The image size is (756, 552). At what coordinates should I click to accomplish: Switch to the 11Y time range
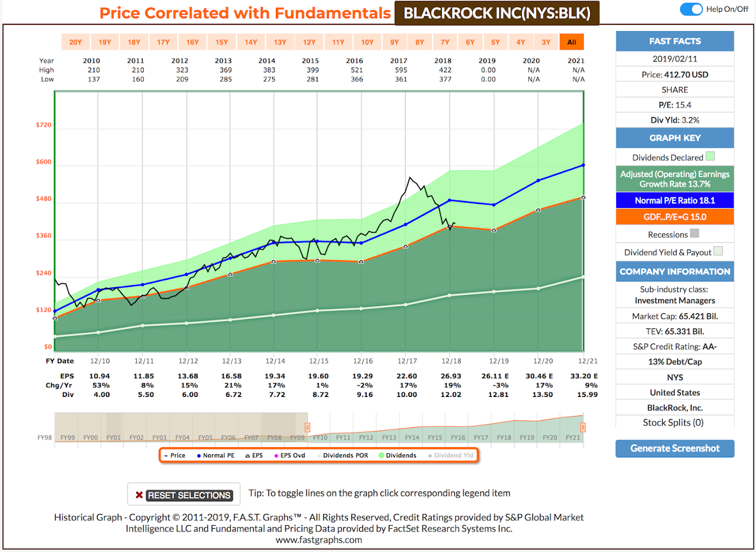point(338,42)
